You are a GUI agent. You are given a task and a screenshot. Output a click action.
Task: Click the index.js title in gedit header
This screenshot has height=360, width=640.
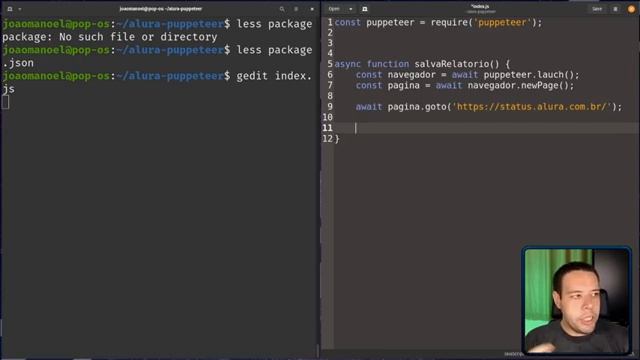pyautogui.click(x=480, y=7)
